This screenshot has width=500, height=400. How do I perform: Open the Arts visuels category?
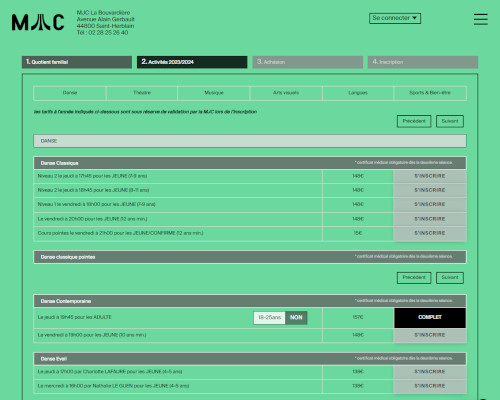point(286,93)
